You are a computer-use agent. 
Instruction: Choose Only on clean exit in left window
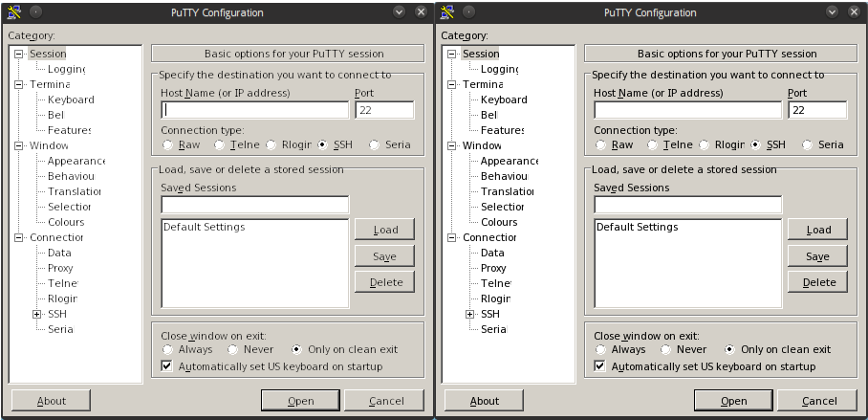[296, 349]
